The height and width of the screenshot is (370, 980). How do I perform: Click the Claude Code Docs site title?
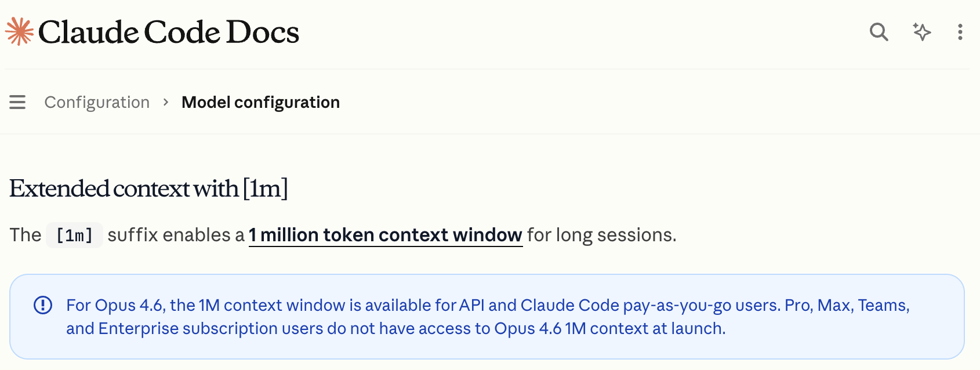click(x=168, y=32)
